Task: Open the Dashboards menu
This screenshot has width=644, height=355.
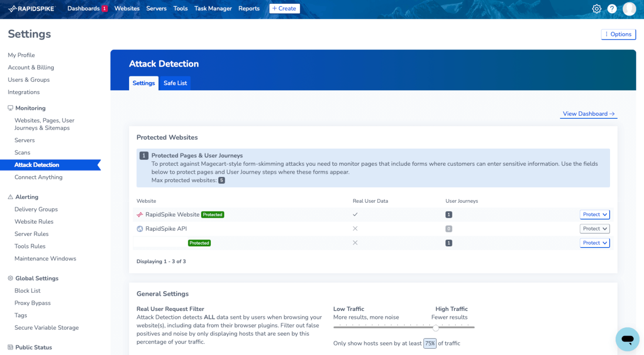Action: pyautogui.click(x=85, y=8)
